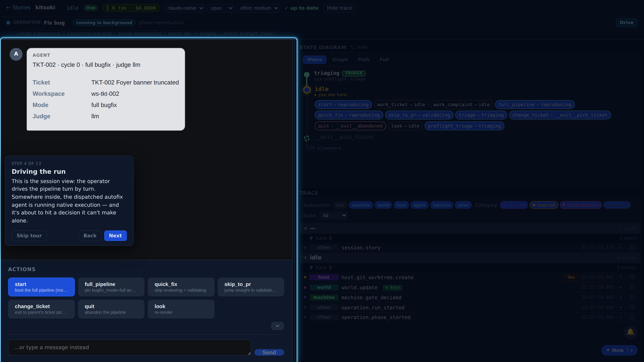Copy the operation.run_started trace event
Viewport: 644px width, 362px height.
click(632, 307)
